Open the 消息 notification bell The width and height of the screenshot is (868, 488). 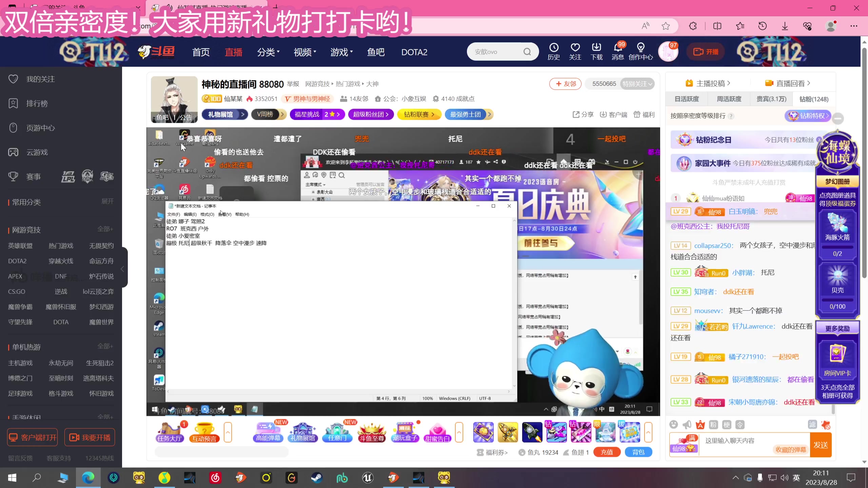(x=618, y=52)
